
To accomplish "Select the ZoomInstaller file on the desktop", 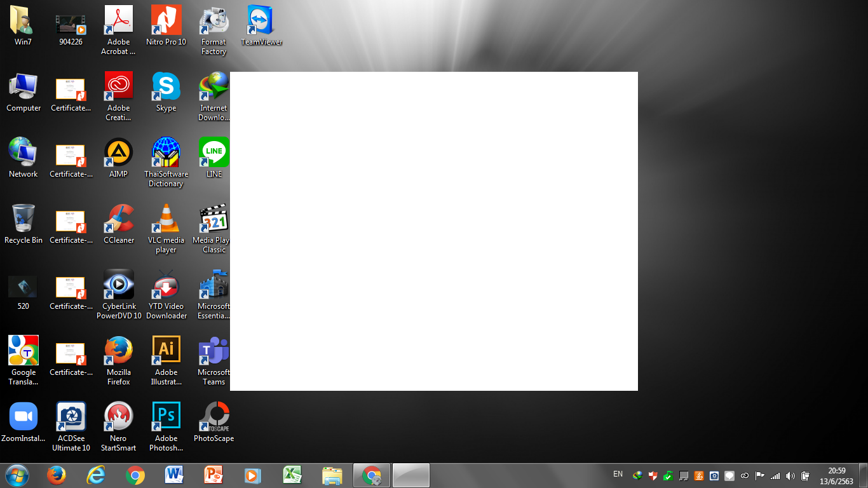I will click(24, 422).
